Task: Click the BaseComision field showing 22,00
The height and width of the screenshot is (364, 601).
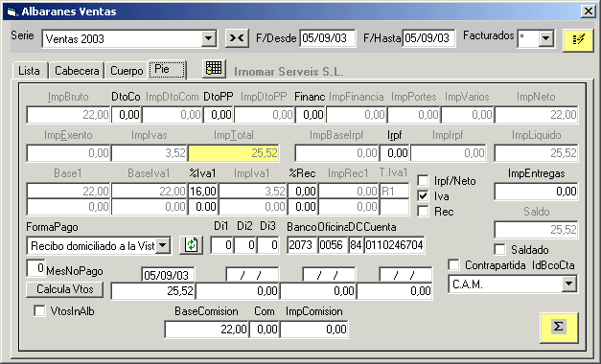Action: click(207, 330)
